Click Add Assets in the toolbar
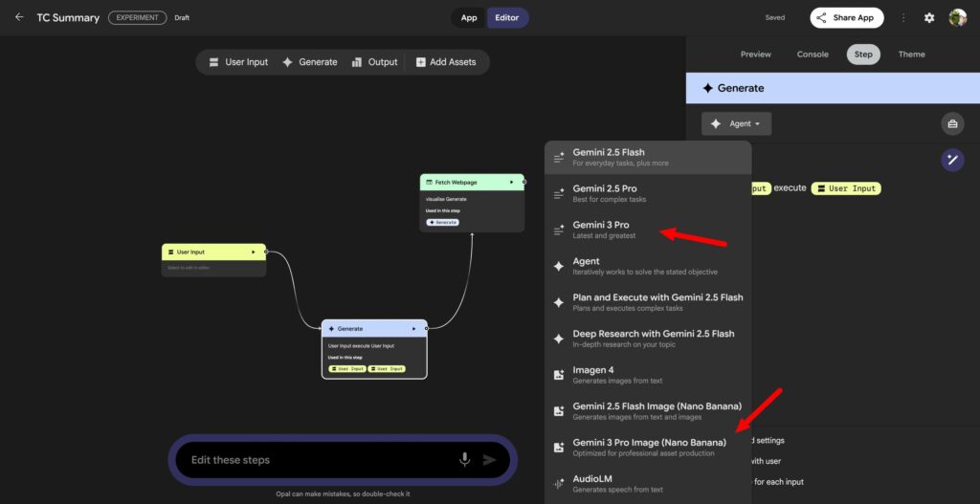 [446, 62]
